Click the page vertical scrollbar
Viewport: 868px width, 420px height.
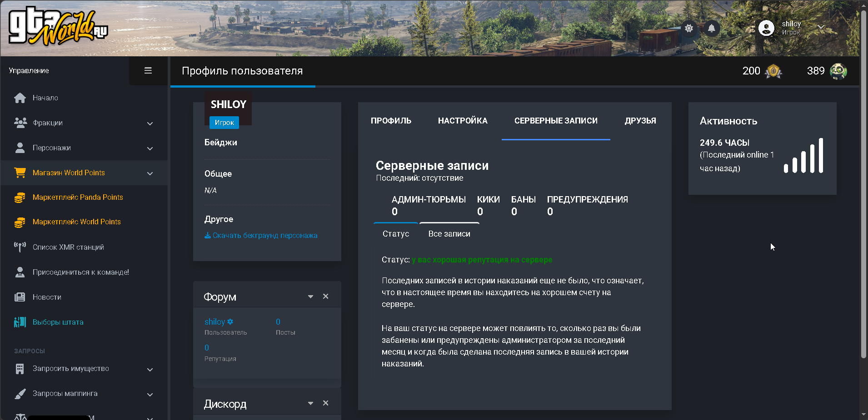coord(863,184)
